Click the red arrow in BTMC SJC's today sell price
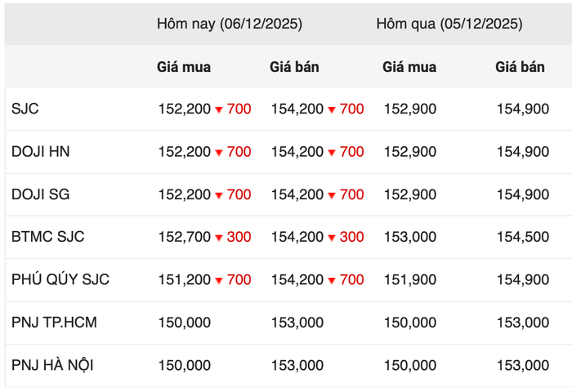Screen dimensions: 572x392 [x=332, y=238]
